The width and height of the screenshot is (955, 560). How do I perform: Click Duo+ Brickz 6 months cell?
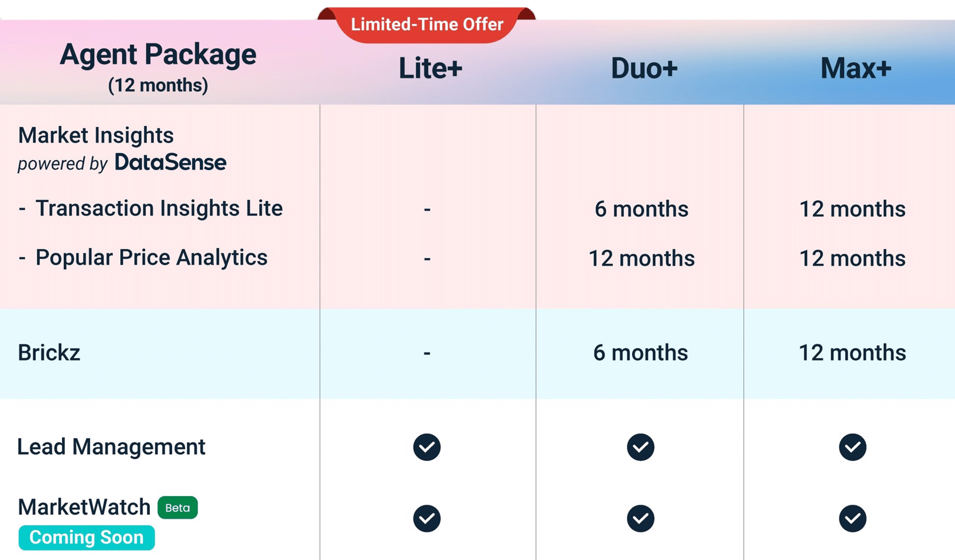[x=640, y=353]
